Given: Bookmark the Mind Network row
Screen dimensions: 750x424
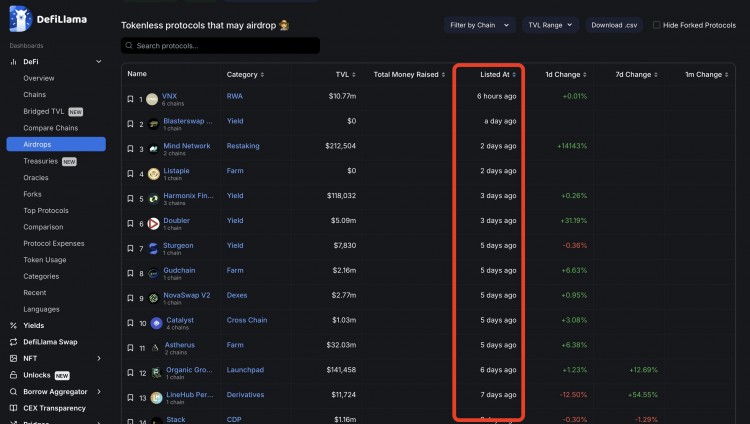Looking at the screenshot, I should pos(130,148).
